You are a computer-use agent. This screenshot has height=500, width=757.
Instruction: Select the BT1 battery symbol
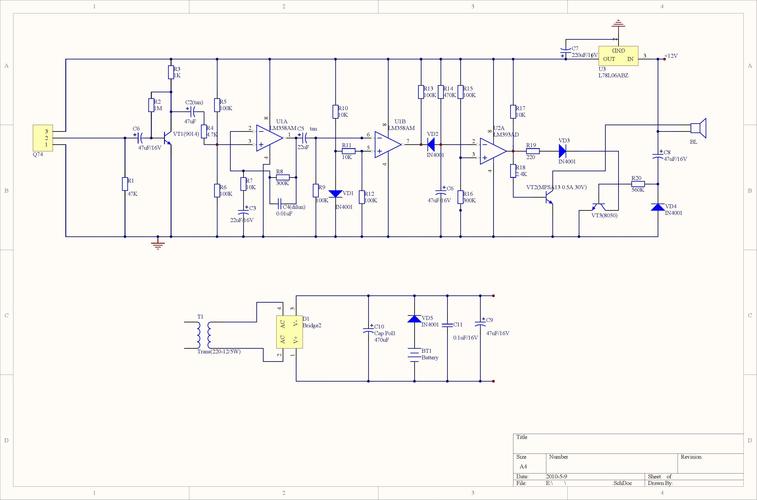(414, 354)
